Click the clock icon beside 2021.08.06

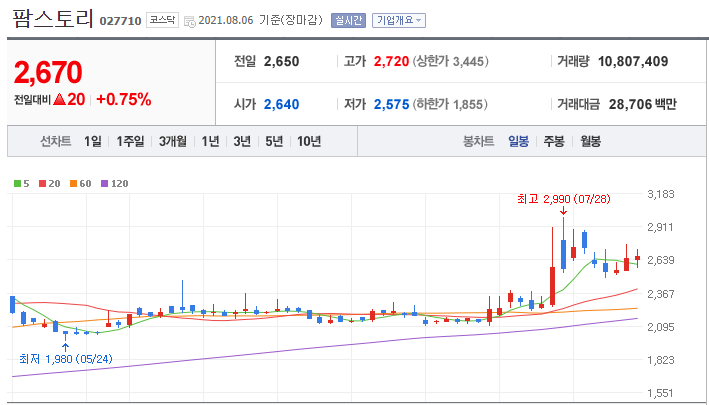(x=190, y=21)
